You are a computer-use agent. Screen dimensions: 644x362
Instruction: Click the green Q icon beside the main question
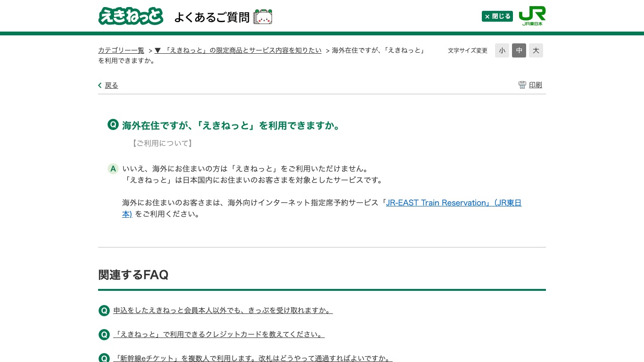click(113, 124)
